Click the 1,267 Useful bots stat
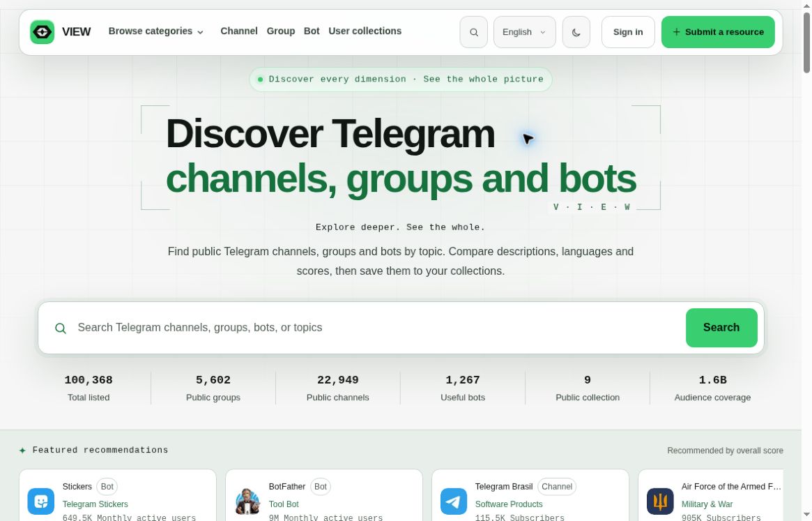 tap(462, 388)
